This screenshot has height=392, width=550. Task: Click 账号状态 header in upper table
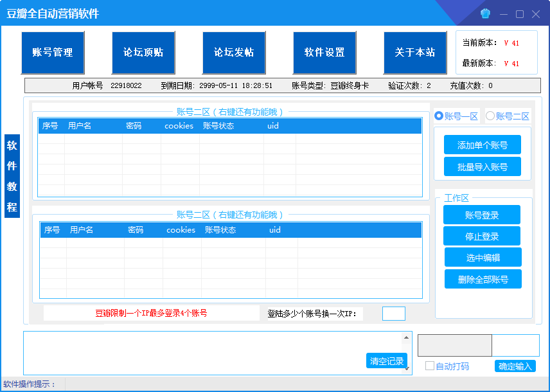pyautogui.click(x=218, y=126)
